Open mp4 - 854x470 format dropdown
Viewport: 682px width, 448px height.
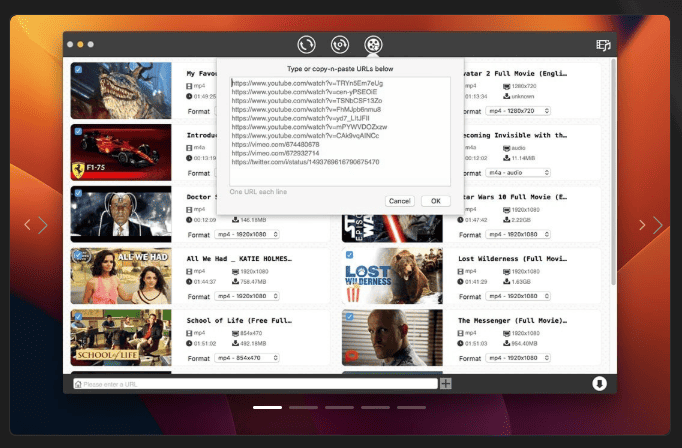247,358
